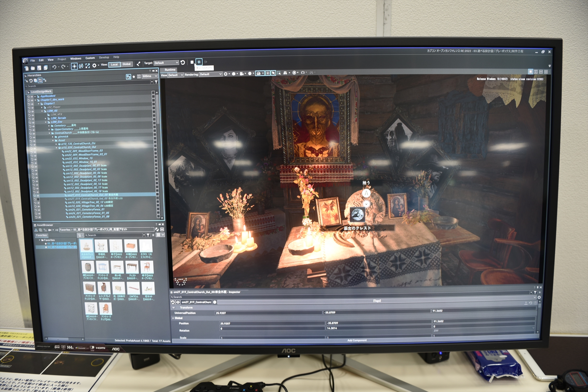
Task: Click the filter funnel icon in Hierarchies panel
Action: 156,82
